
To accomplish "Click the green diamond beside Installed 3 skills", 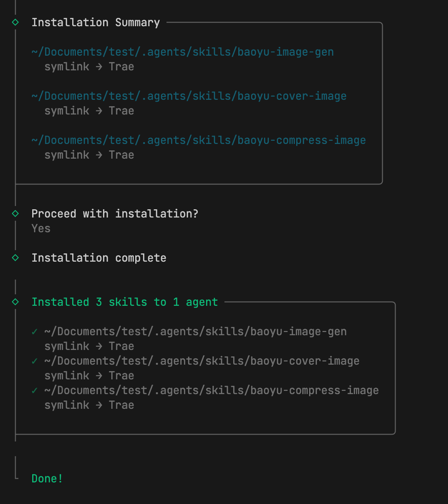I will click(x=15, y=302).
